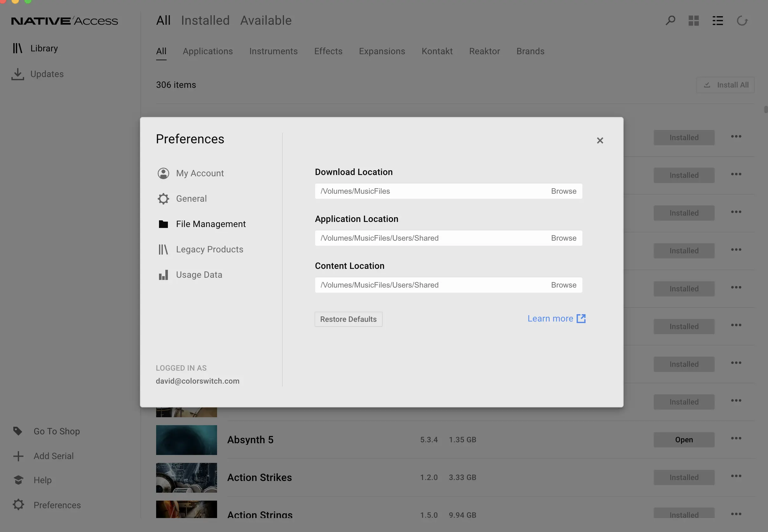Open options menu for Absynth 5

(x=736, y=438)
